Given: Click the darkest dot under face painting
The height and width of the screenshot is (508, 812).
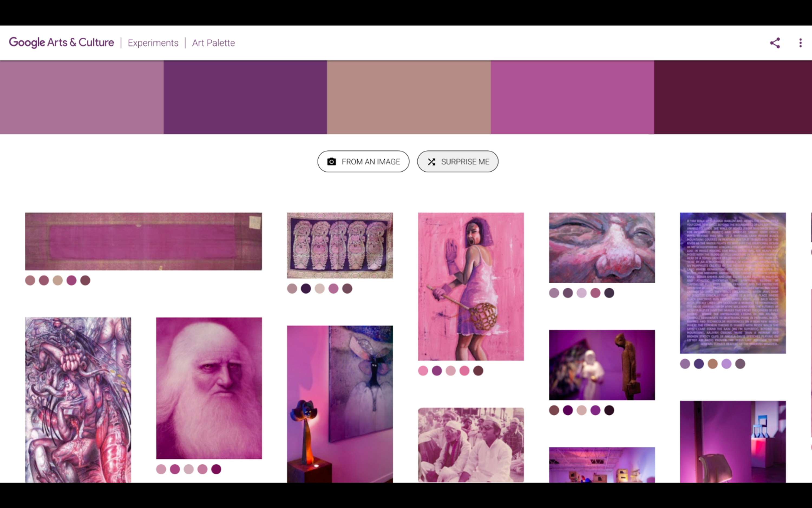Looking at the screenshot, I should [609, 293].
